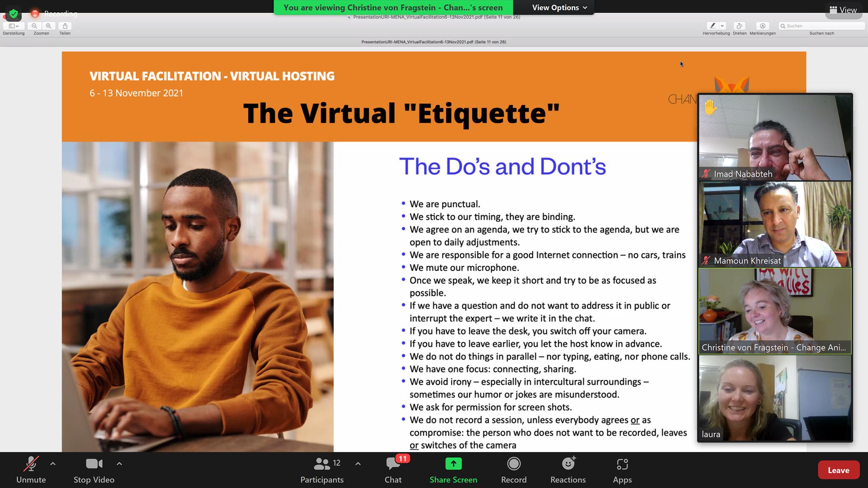Click the green Share Screen button

pos(453,470)
